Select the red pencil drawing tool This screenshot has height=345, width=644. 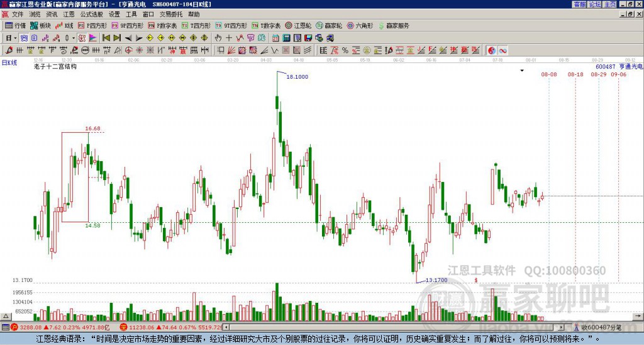coord(9,50)
